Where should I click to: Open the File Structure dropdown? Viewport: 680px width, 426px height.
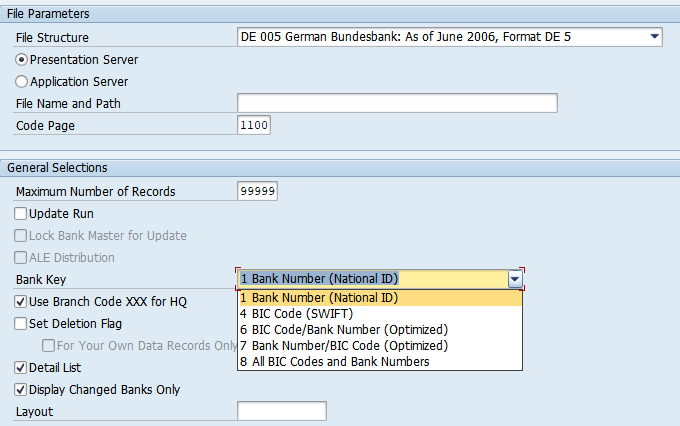click(655, 38)
